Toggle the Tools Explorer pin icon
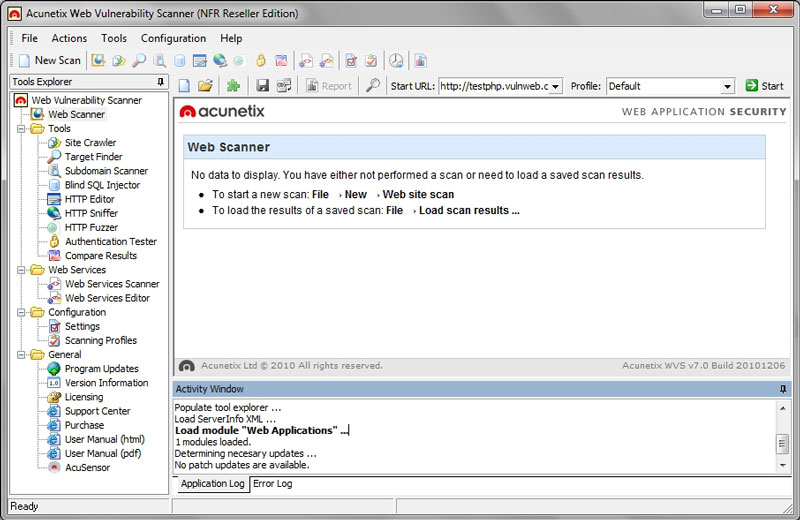Image resolution: width=800 pixels, height=520 pixels. 161,82
